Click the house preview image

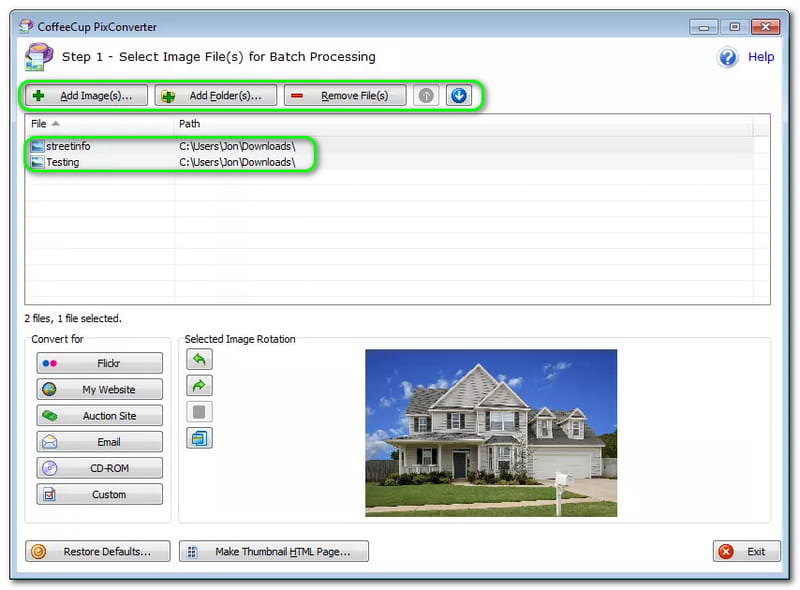[x=490, y=432]
